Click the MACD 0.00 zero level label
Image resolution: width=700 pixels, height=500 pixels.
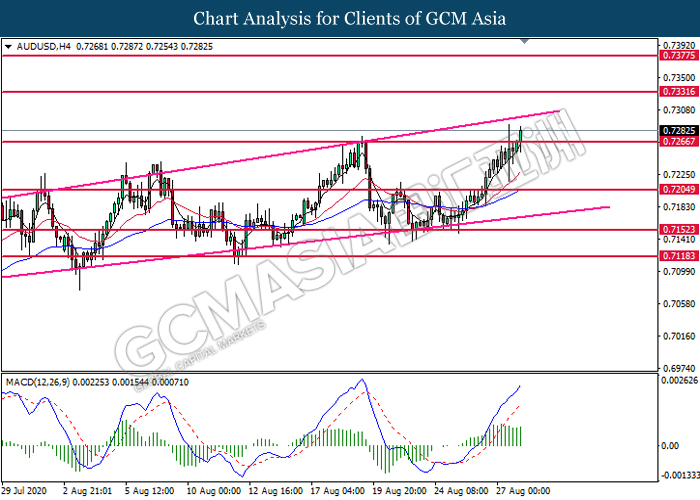[x=670, y=446]
